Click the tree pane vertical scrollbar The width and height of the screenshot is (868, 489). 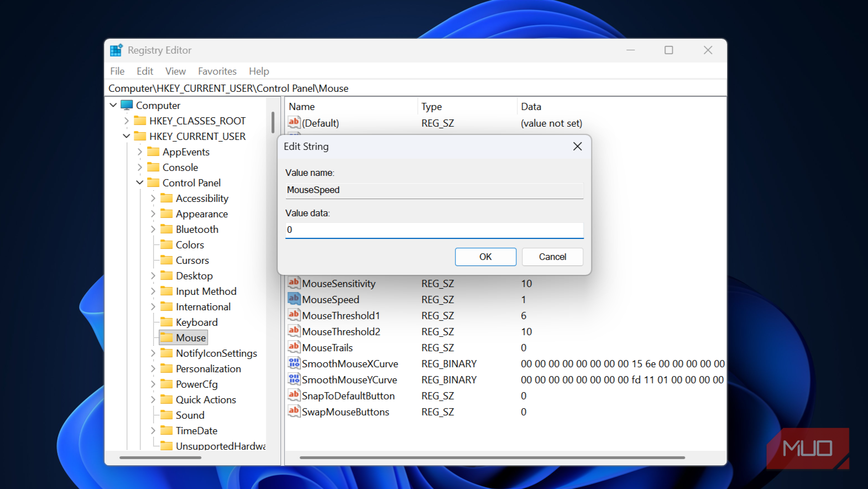click(273, 123)
